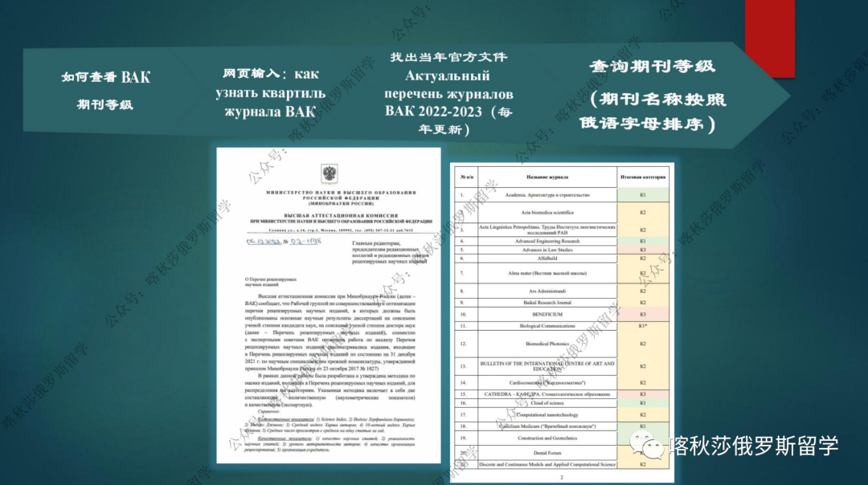
Task: Click the 'Название журнала' column header
Action: (547, 177)
